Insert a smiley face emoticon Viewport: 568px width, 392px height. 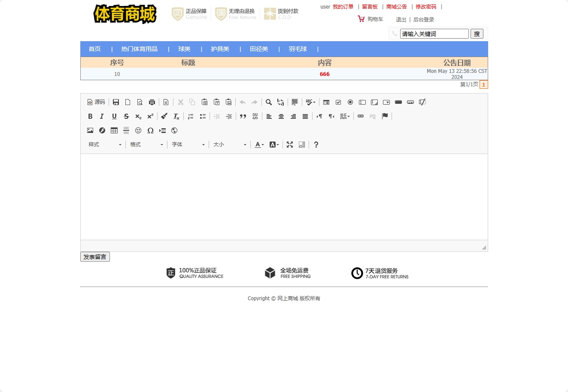(138, 130)
